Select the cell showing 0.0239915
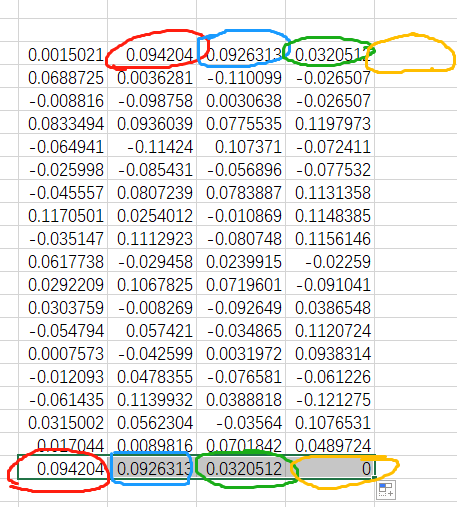The width and height of the screenshot is (457, 507). click(241, 260)
